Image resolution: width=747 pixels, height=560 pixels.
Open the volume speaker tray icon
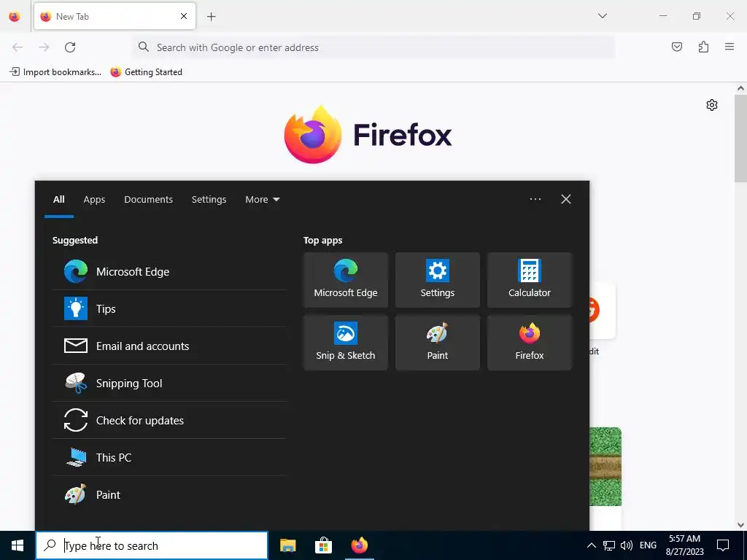[627, 545]
